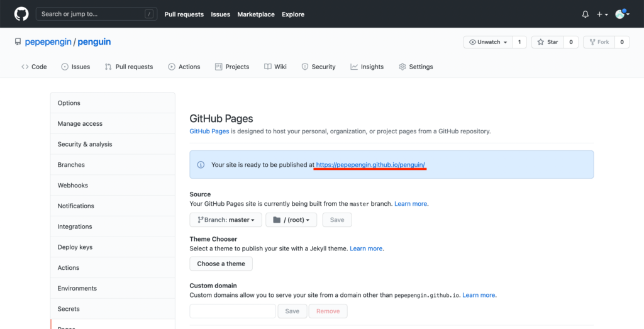
Task: Open the plus create-new menu
Action: 602,14
